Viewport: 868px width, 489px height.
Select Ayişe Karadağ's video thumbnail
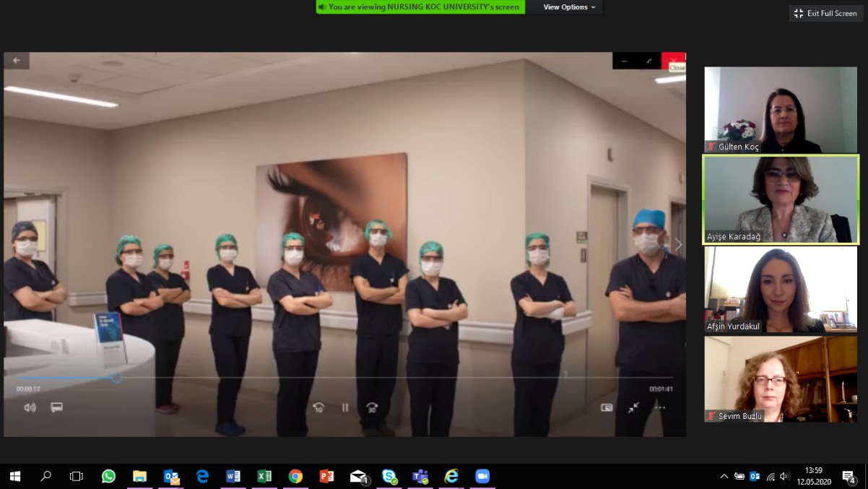pyautogui.click(x=781, y=199)
